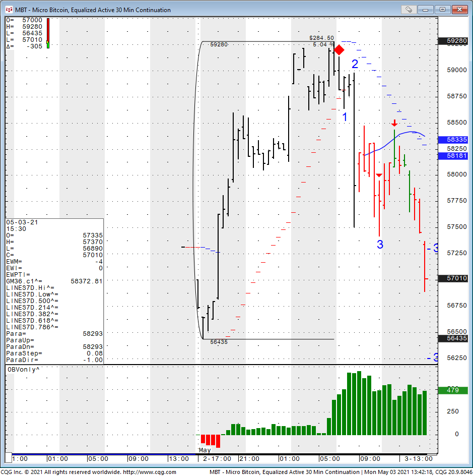Close the MBT chart window
Viewport: 473px width, 476px height.
pos(459,10)
